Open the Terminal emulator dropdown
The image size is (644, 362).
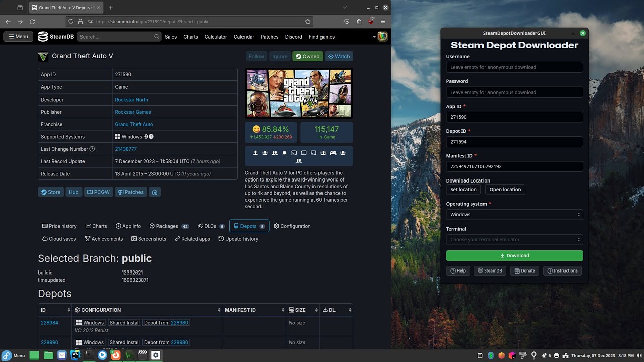pos(514,240)
